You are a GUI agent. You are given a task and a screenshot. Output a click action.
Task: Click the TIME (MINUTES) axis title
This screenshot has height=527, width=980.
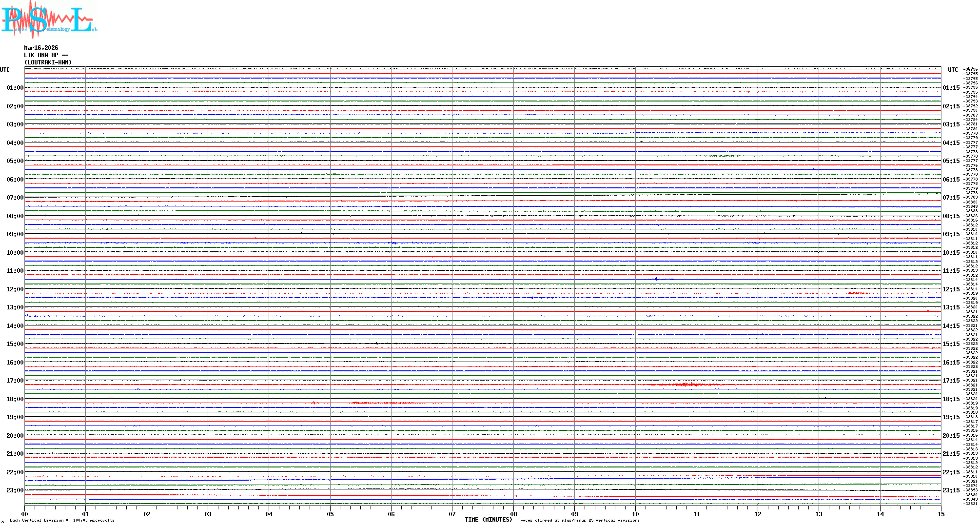(488, 520)
